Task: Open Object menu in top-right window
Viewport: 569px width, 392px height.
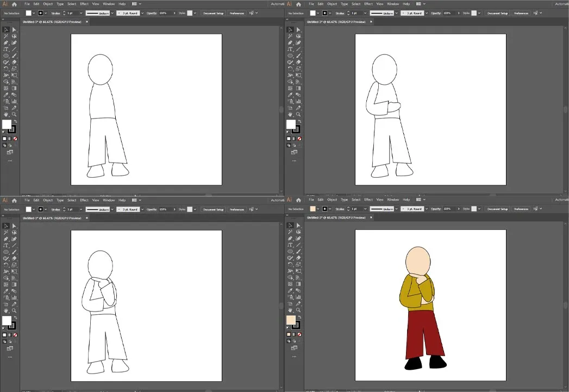Action: 332,4
